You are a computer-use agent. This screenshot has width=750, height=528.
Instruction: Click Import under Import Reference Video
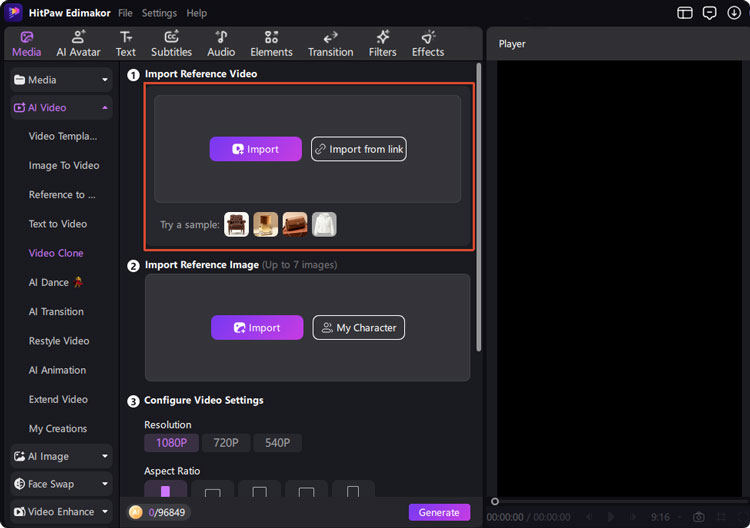(x=255, y=149)
